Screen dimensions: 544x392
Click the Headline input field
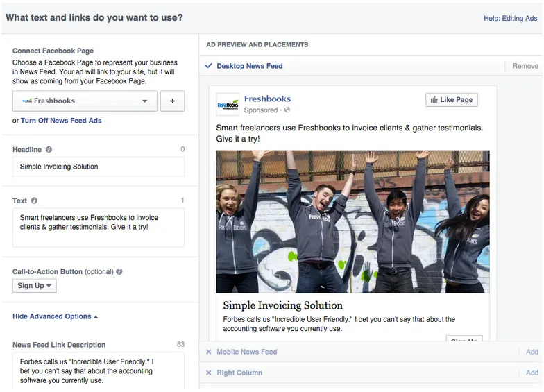tap(99, 167)
